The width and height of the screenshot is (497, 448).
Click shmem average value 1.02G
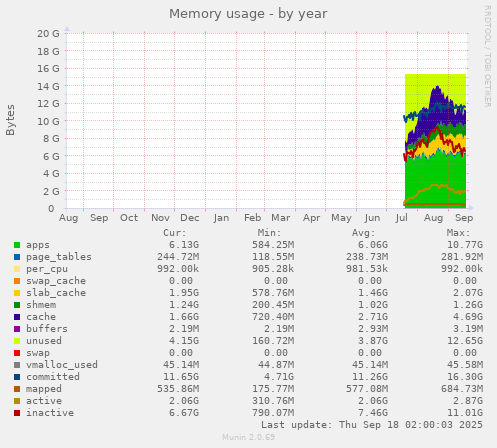click(373, 305)
